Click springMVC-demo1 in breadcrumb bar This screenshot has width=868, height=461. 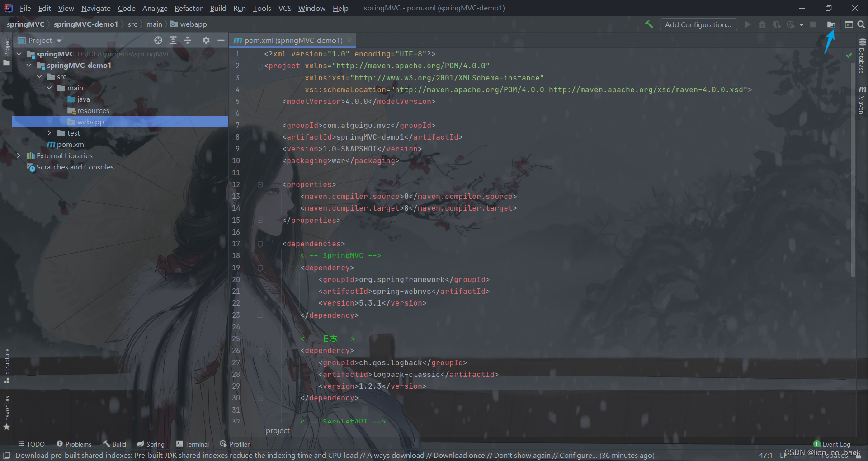click(x=85, y=24)
